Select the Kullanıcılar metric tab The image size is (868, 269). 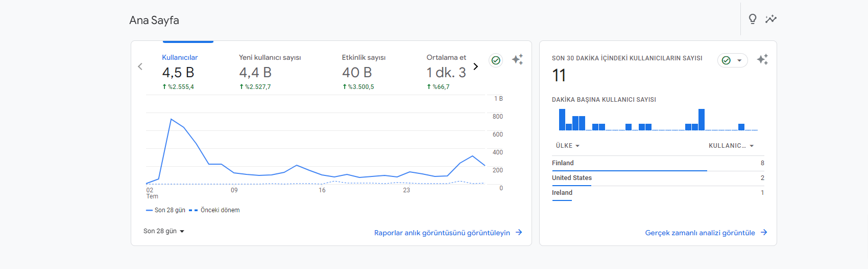(x=180, y=72)
